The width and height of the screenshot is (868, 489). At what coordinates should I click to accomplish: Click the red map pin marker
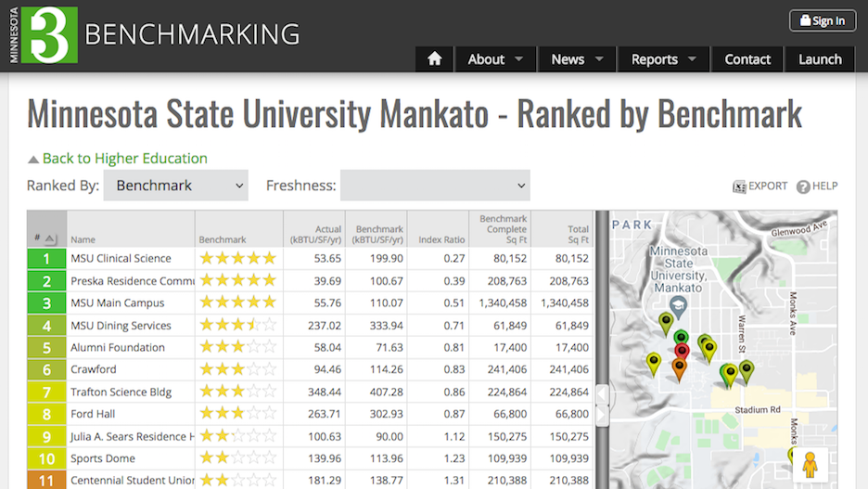(682, 353)
